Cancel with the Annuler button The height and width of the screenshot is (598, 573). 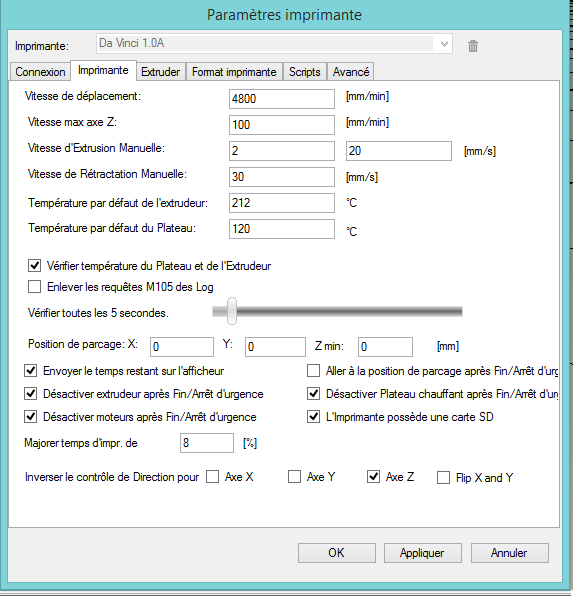(x=510, y=553)
